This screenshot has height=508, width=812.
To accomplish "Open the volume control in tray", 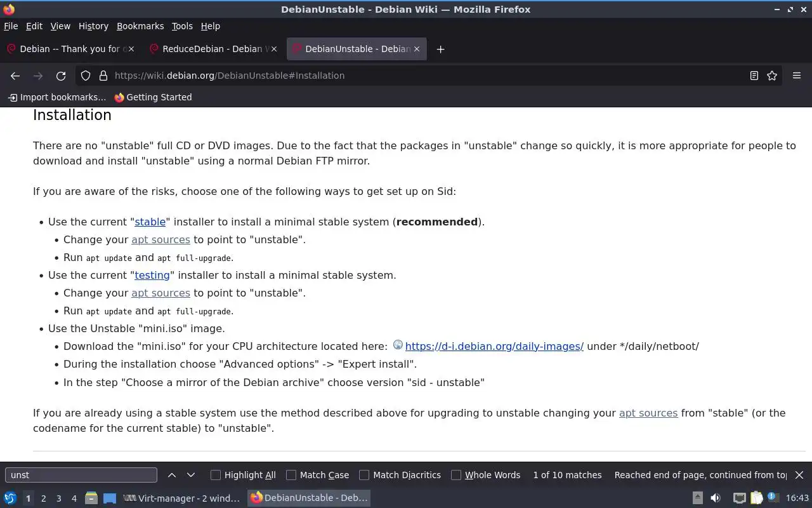I will [x=716, y=498].
